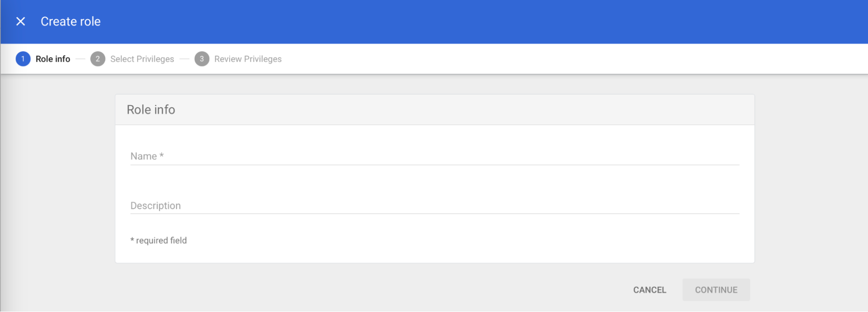This screenshot has width=868, height=312.
Task: Click empty blue header bar area
Action: 478,21
